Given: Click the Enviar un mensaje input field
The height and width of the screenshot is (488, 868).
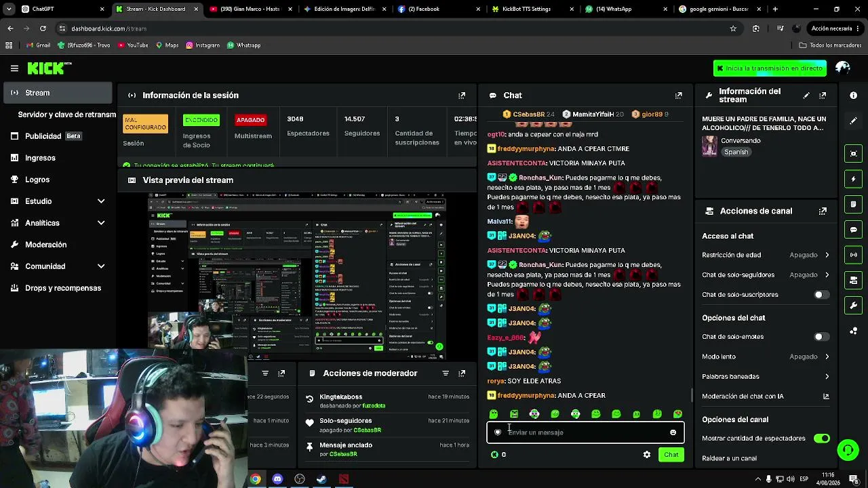Looking at the screenshot, I should tap(585, 432).
